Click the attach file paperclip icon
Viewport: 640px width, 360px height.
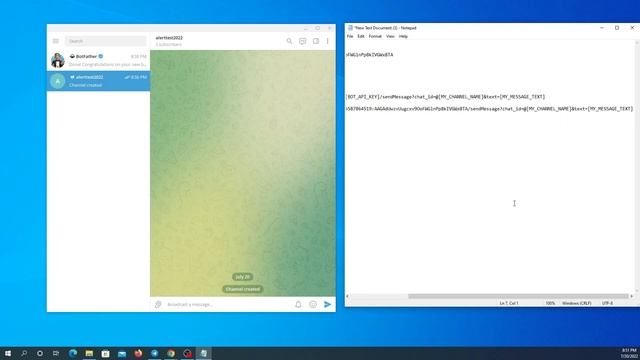click(x=158, y=304)
